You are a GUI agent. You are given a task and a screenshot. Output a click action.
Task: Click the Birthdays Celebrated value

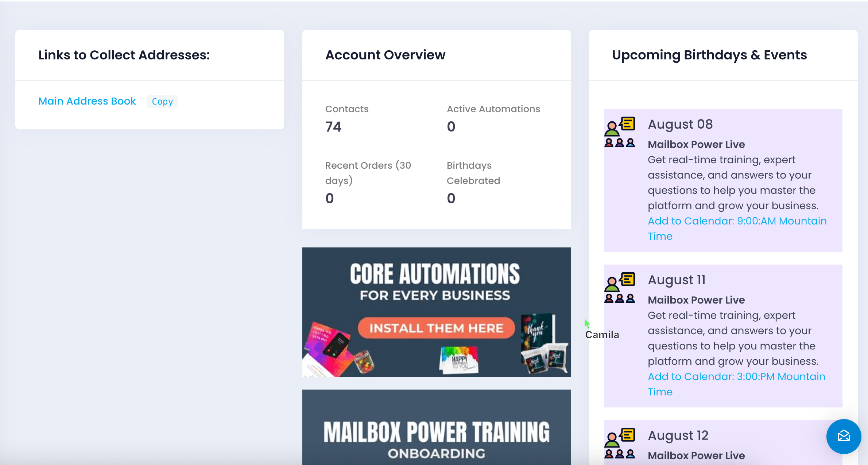click(x=451, y=199)
